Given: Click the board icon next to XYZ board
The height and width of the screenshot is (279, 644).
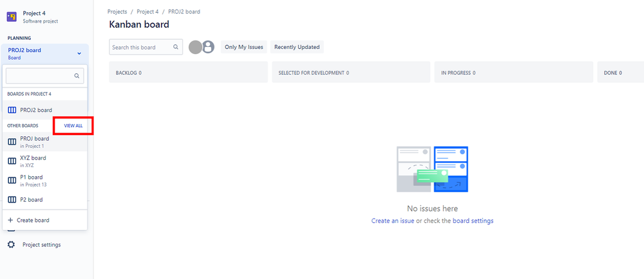Looking at the screenshot, I should 12,161.
